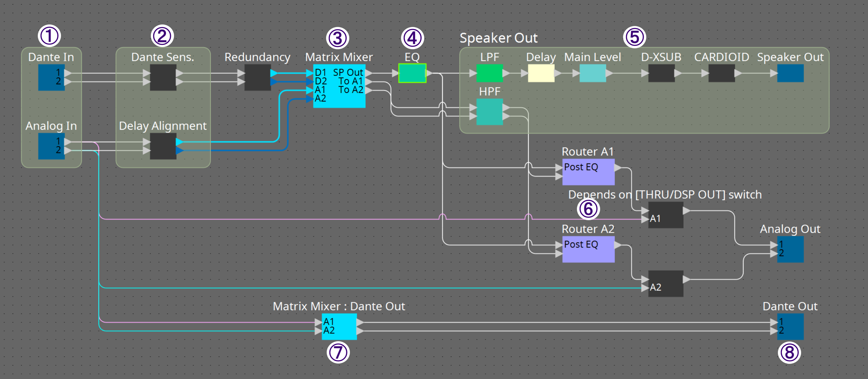Open the EQ block
This screenshot has width=868, height=379.
(412, 73)
